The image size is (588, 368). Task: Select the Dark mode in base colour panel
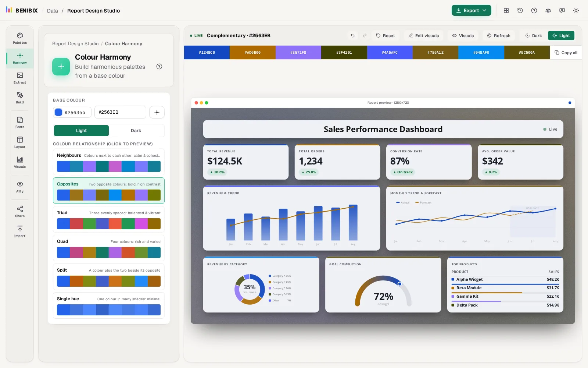[136, 131]
